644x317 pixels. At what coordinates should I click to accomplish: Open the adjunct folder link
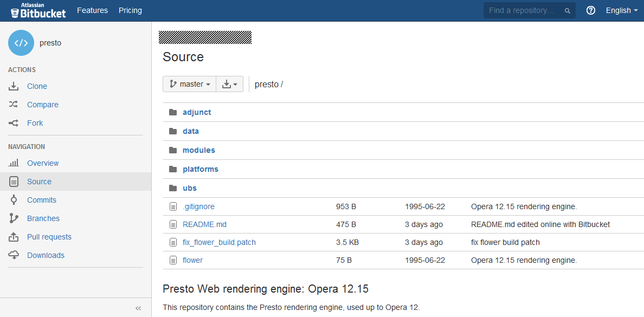tap(197, 112)
